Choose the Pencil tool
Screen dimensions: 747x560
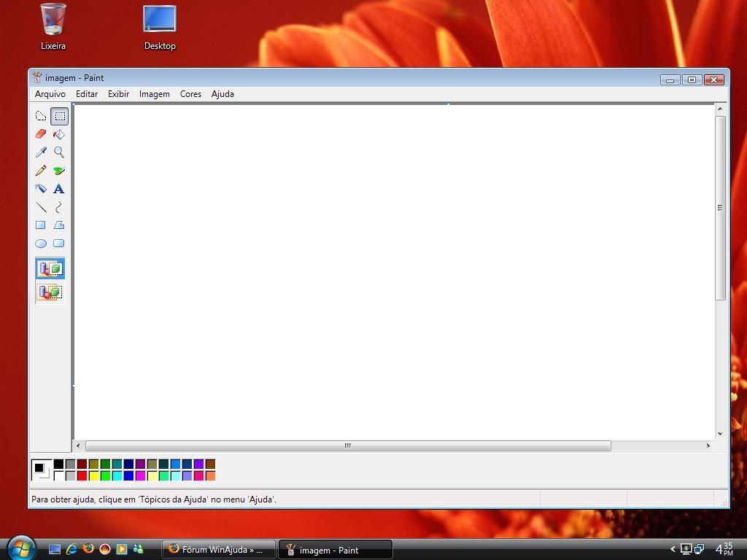41,171
